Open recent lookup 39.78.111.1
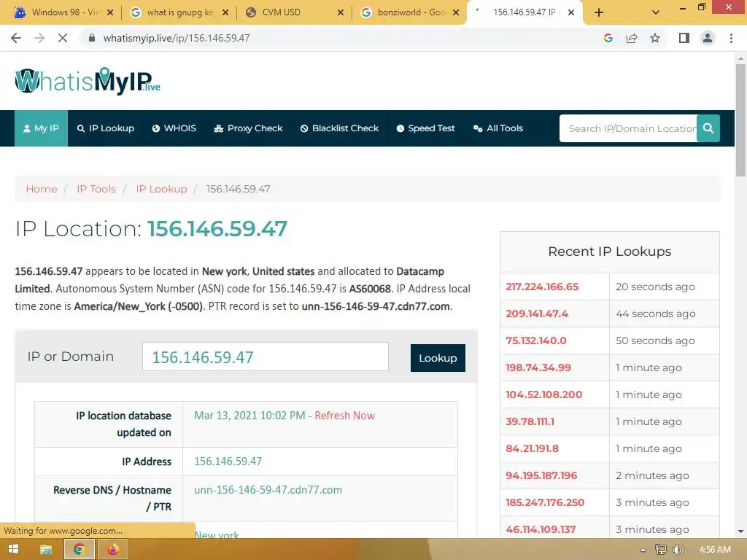747x560 pixels. point(530,421)
